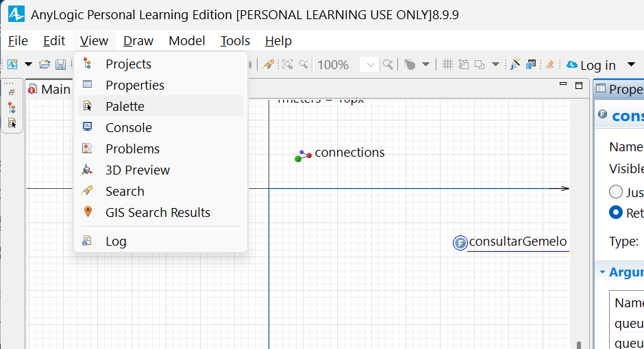Image resolution: width=644 pixels, height=349 pixels.
Task: Click the flashlight Find toolbar icon
Action: coord(269,64)
